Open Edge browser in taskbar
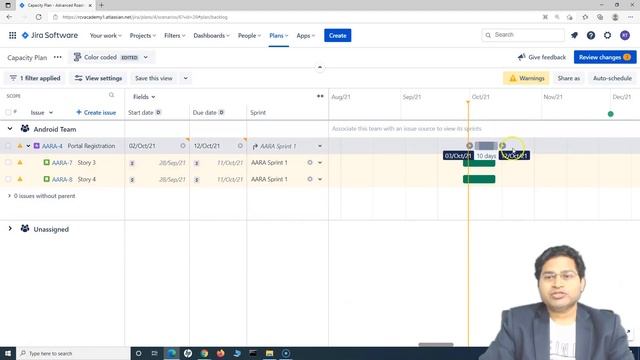Screen dimensions: 640x360 tap(172, 353)
